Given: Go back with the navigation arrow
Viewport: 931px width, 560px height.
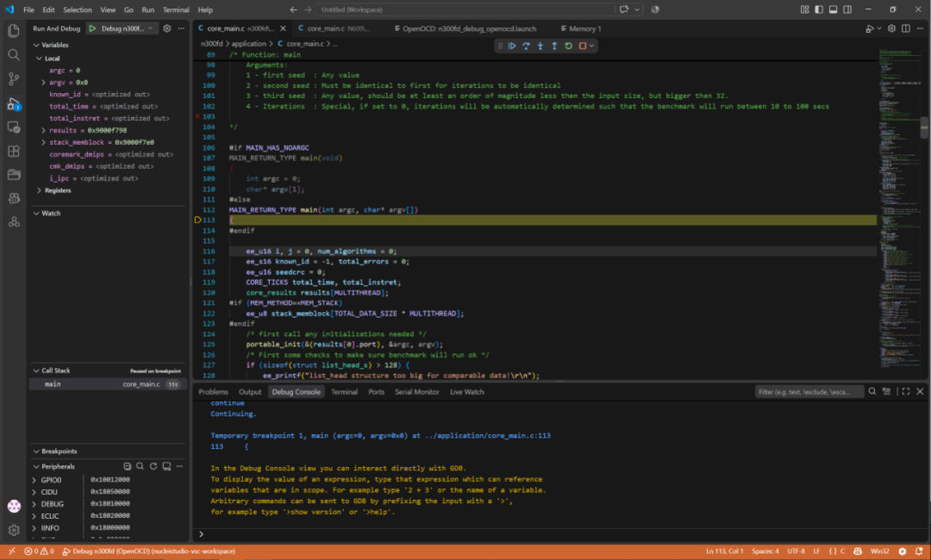Looking at the screenshot, I should 293,9.
